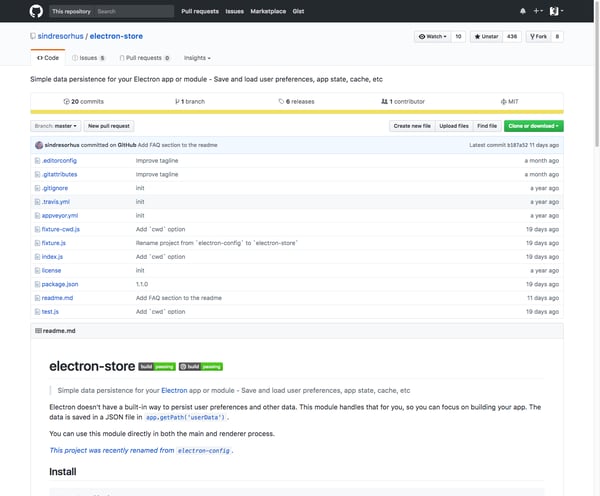View the 10 watchers count
Screen dimensions: 600x496
coord(458,36)
